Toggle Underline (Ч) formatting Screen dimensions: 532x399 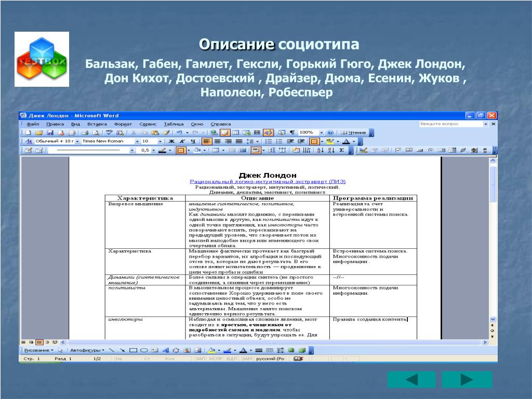pyautogui.click(x=193, y=141)
